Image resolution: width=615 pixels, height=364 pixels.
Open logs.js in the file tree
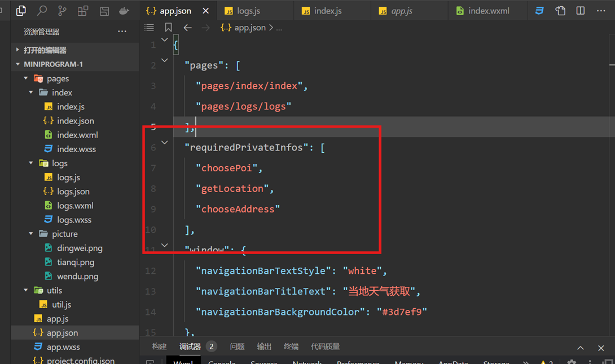tap(68, 177)
